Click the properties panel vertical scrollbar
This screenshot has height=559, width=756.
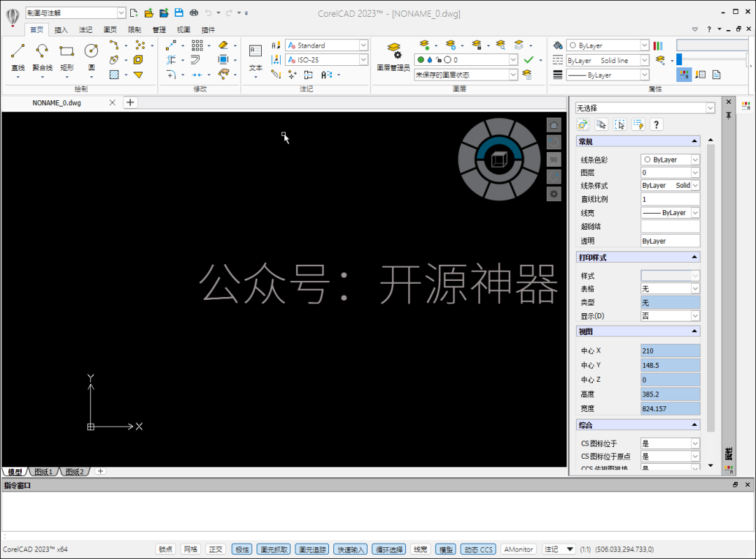[x=710, y=287]
